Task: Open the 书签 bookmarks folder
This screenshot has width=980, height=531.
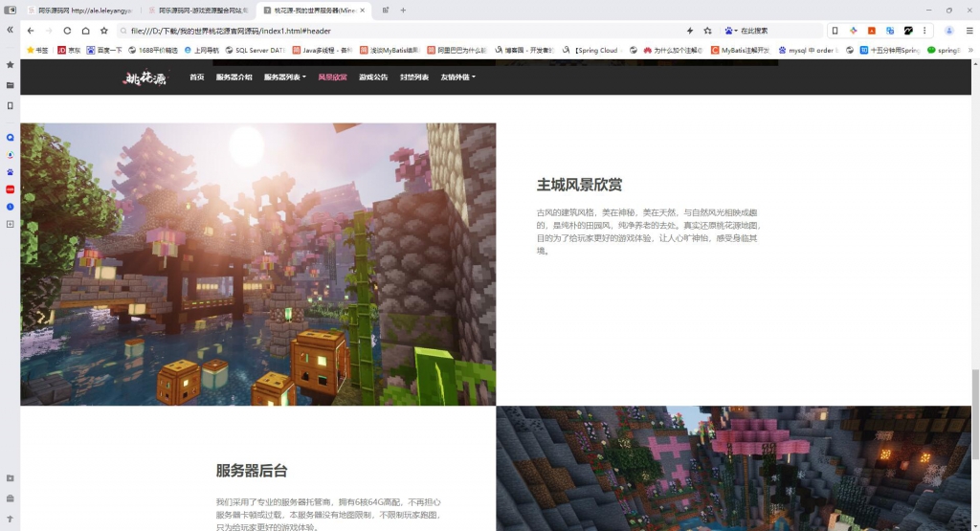Action: (37, 50)
